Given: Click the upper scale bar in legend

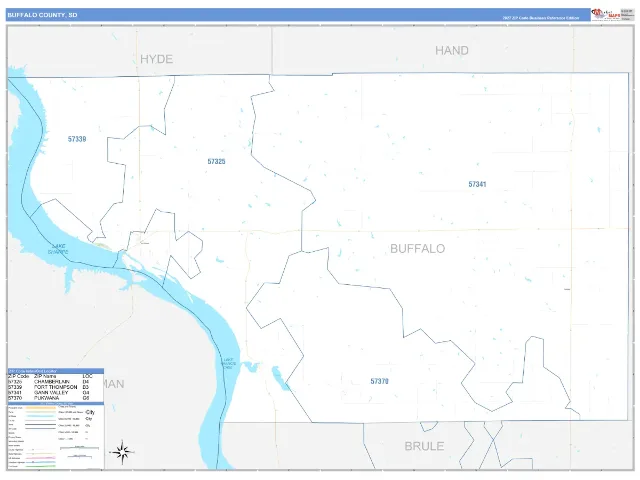Looking at the screenshot, I should pos(80,448).
